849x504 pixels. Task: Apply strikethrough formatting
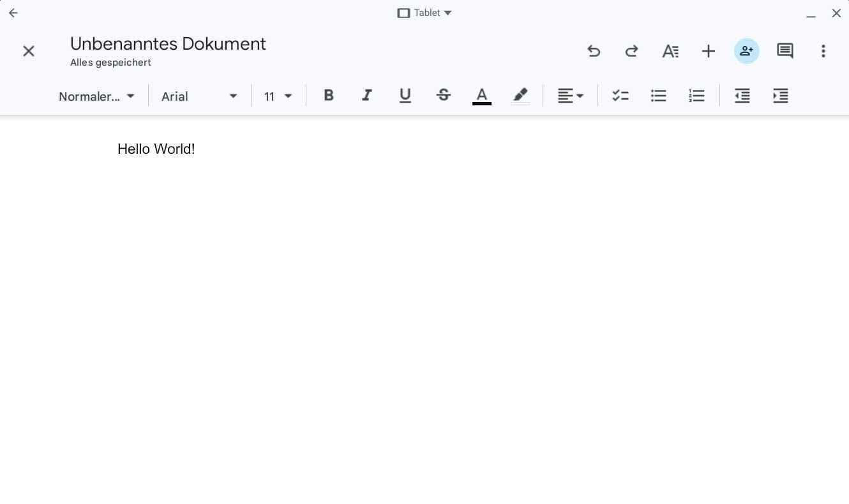(x=444, y=96)
